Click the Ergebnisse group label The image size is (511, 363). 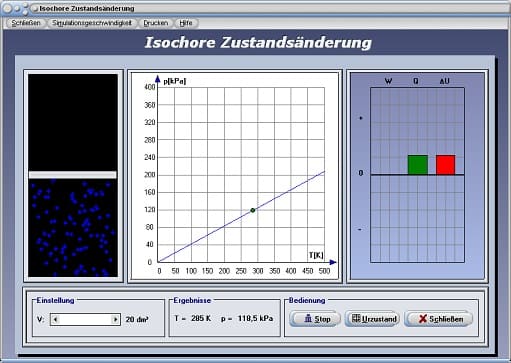[x=192, y=300]
